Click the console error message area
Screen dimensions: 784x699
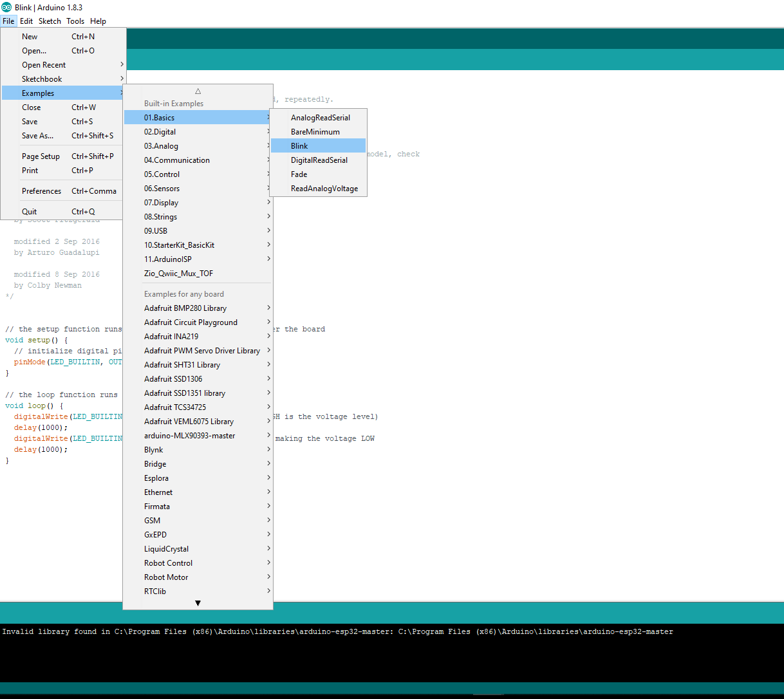[337, 632]
